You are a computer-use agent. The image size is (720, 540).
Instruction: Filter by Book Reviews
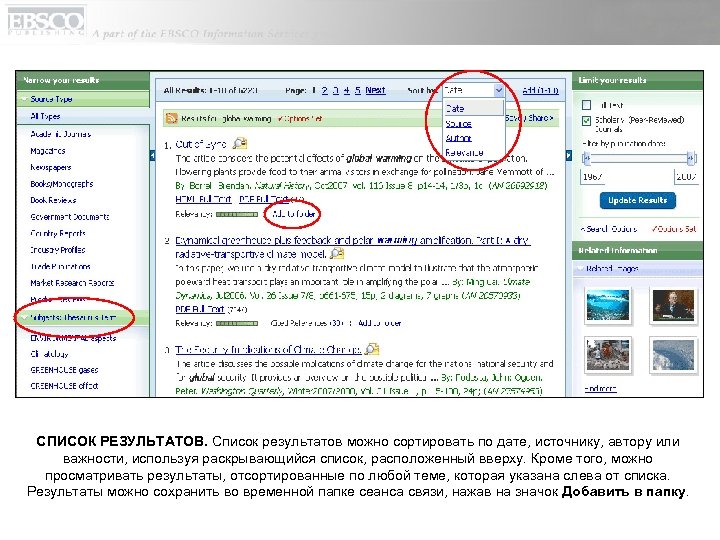(53, 200)
